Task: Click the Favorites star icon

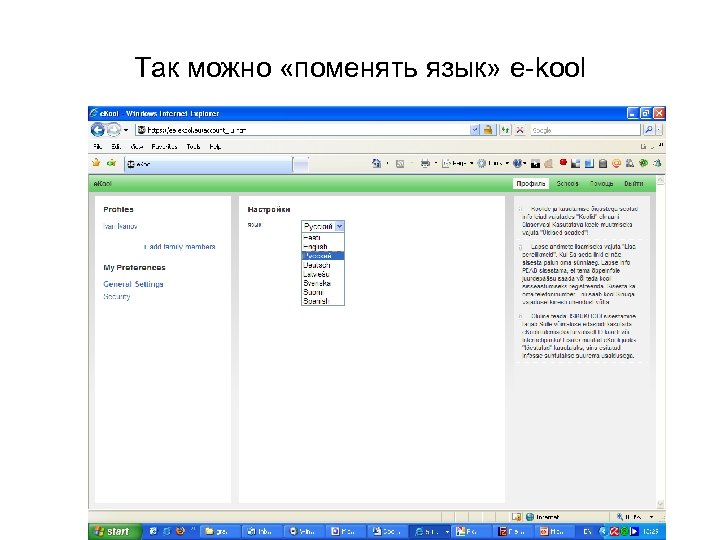Action: [96, 163]
